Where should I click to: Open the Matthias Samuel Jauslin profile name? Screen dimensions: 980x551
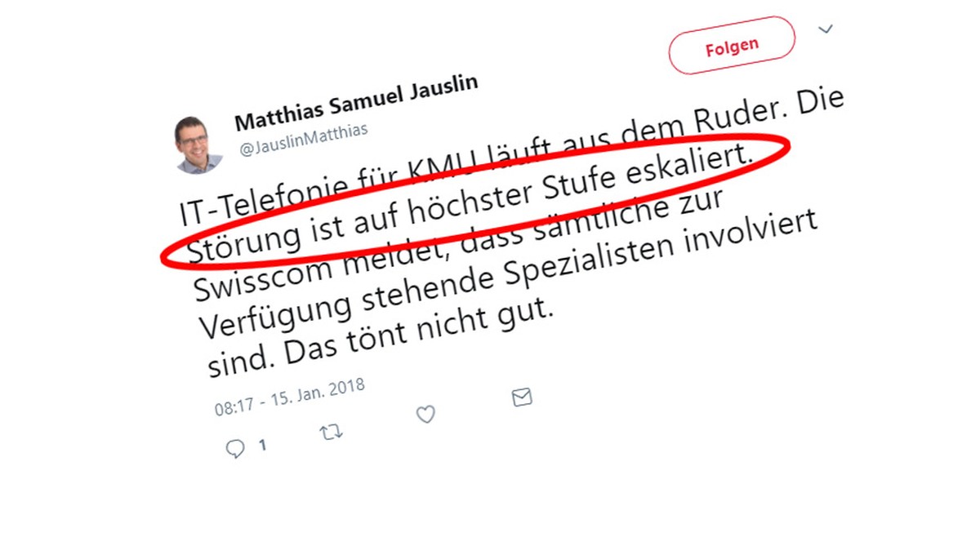coord(356,101)
